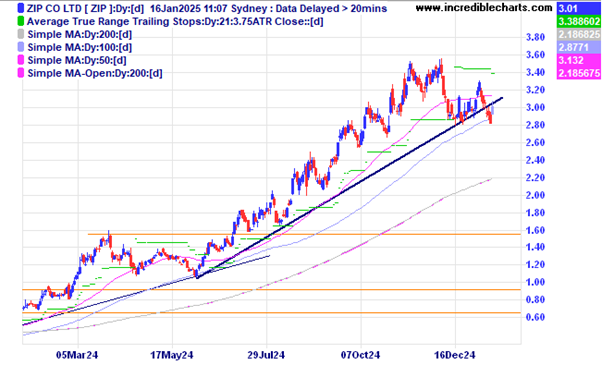Select the Simple MA:Dy:100 legend label
The width and height of the screenshot is (602, 365).
tap(79, 48)
